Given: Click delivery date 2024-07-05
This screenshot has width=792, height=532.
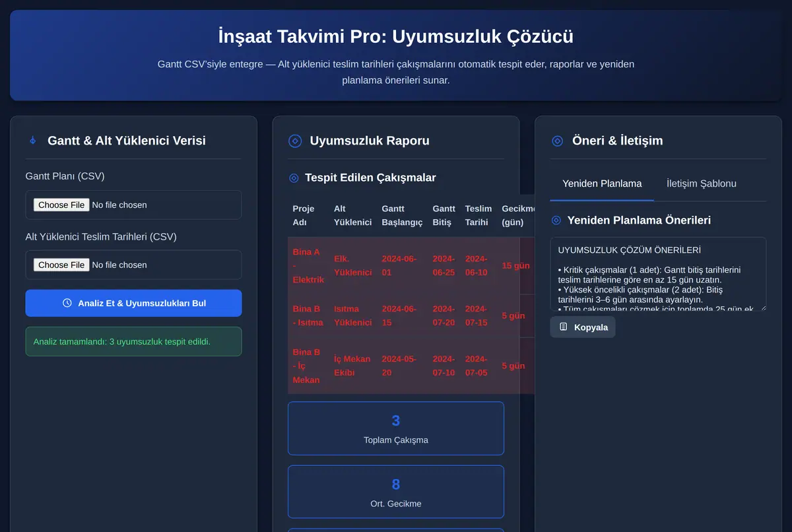Looking at the screenshot, I should coord(478,366).
